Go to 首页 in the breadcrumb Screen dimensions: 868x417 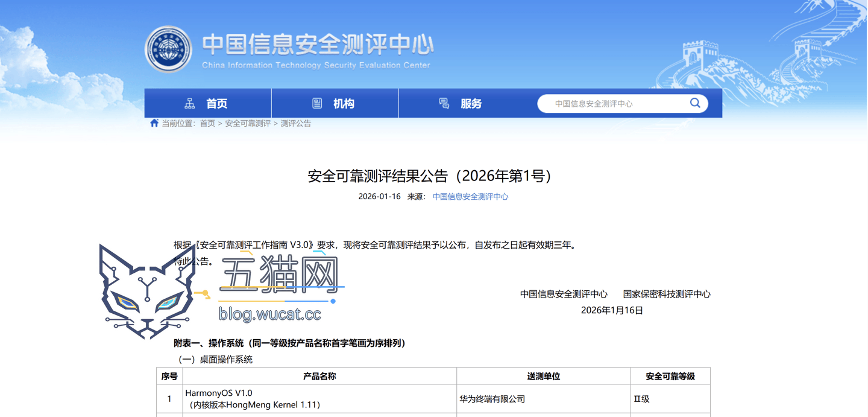pos(207,123)
